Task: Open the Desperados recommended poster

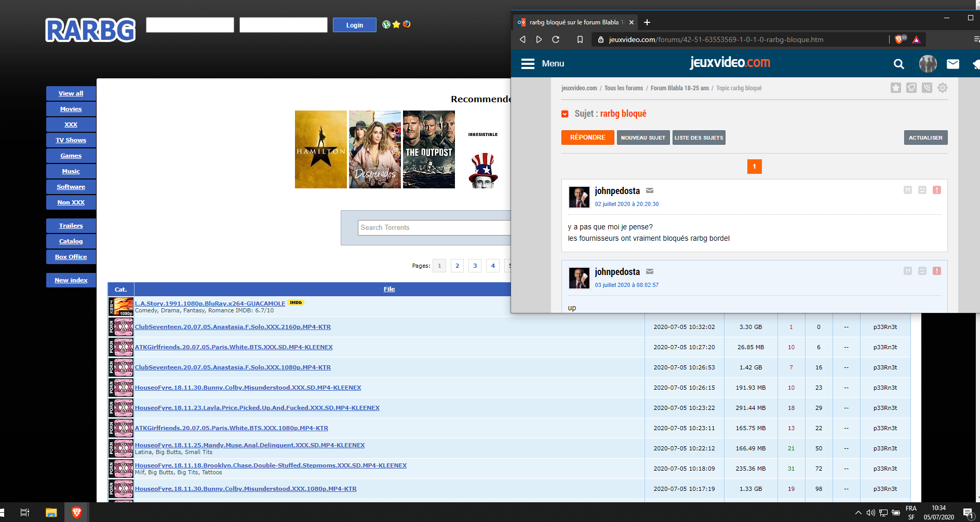Action: pos(375,149)
